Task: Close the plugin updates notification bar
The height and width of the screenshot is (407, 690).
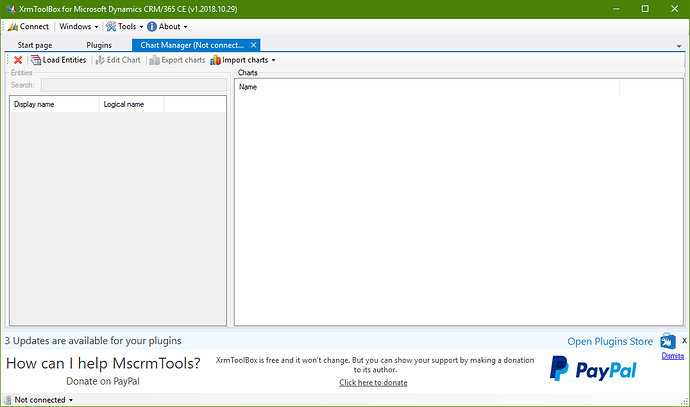Action: [x=684, y=340]
